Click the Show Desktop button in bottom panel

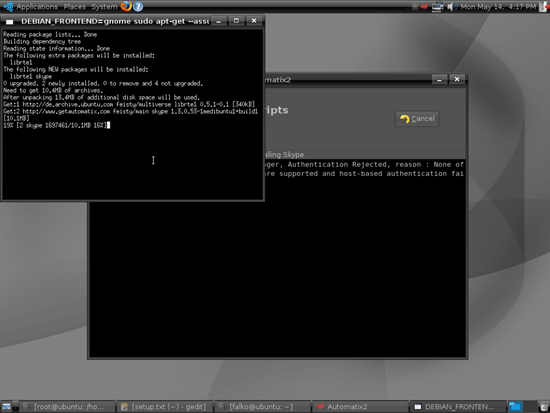point(7,407)
